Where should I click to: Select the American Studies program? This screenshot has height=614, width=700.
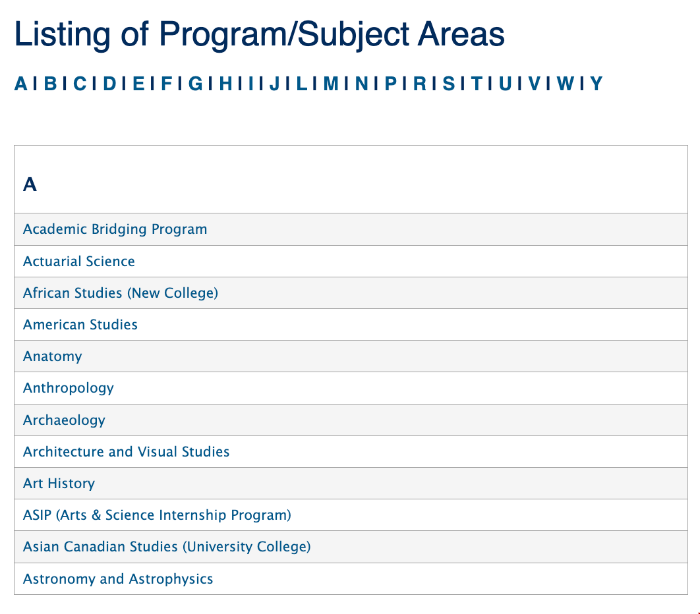coord(80,325)
